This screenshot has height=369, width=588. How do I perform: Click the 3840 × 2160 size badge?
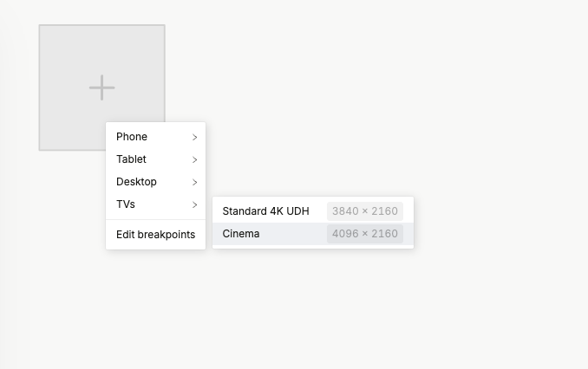(x=364, y=211)
